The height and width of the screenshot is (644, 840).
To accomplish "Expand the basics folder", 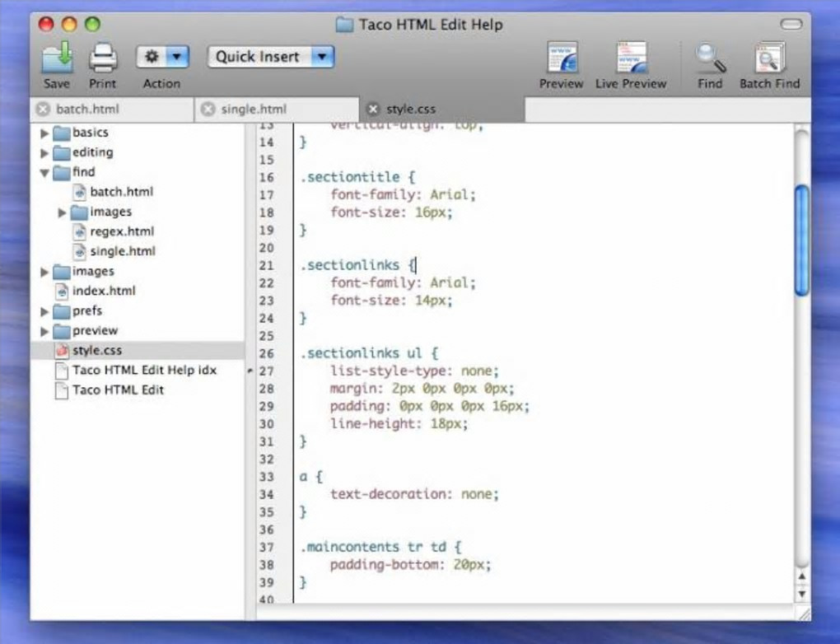I will tap(44, 133).
